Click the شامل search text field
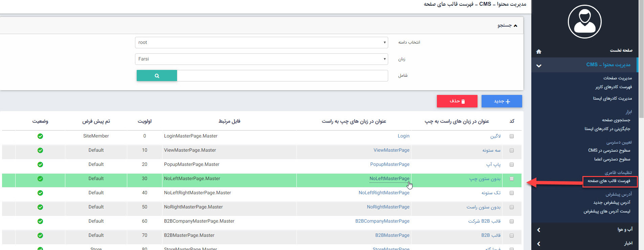 [282, 76]
